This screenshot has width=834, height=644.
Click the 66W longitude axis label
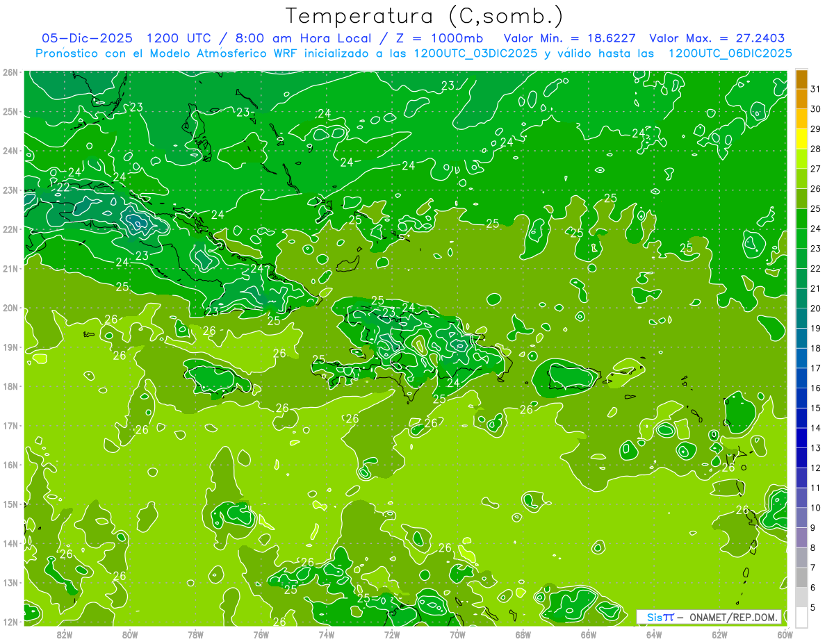click(589, 634)
